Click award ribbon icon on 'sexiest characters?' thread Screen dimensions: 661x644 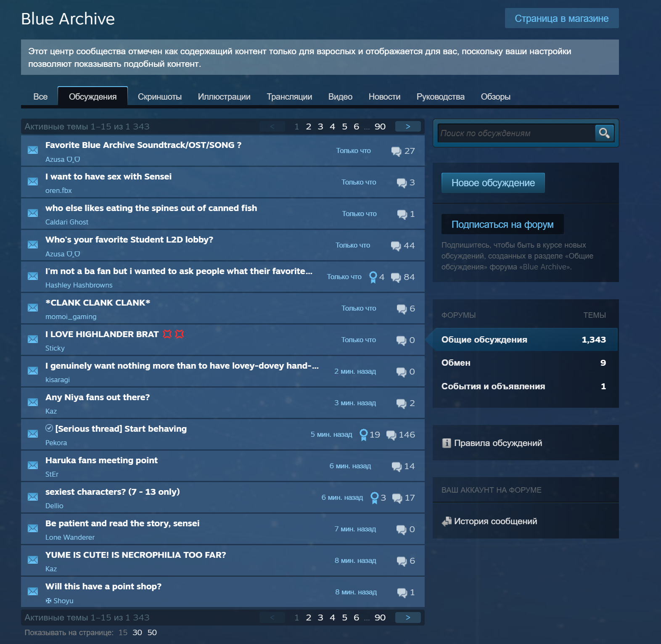point(375,498)
